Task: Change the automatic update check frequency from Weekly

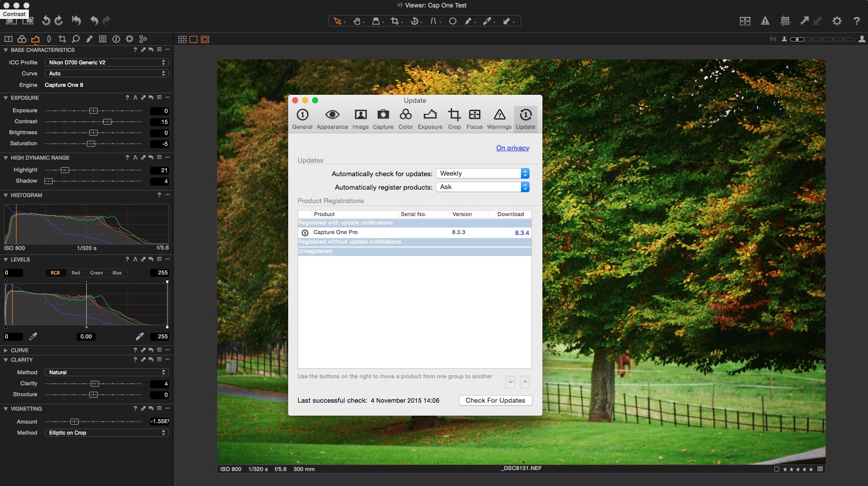Action: (482, 173)
